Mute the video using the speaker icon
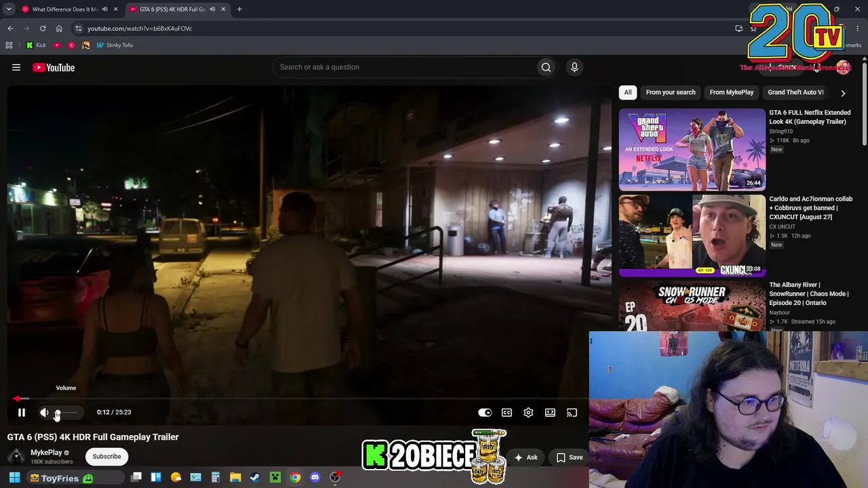 44,412
